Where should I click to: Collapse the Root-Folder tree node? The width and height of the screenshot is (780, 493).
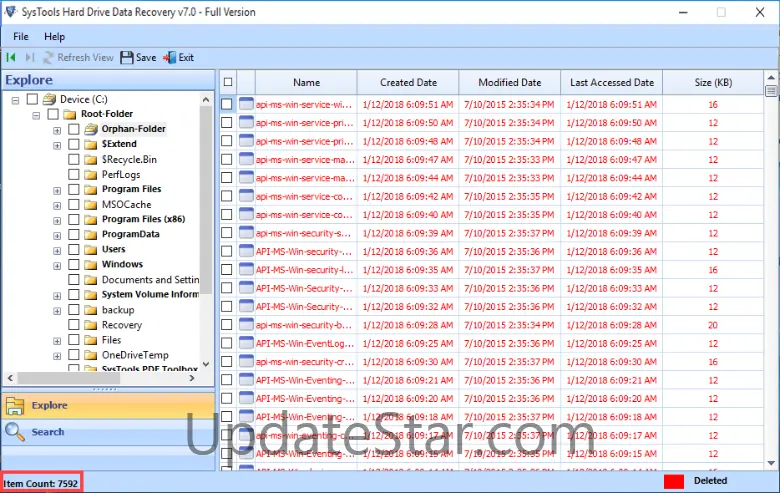point(36,115)
